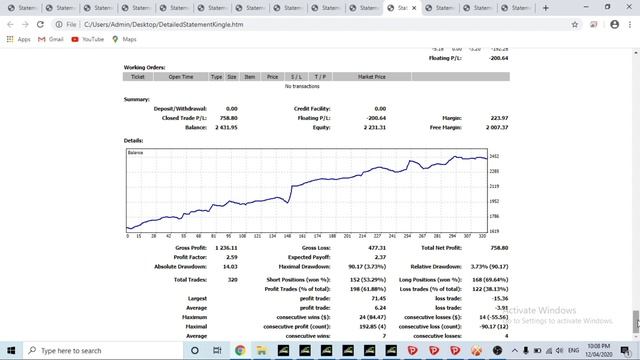Bookmark this page with the star icon

click(x=575, y=24)
